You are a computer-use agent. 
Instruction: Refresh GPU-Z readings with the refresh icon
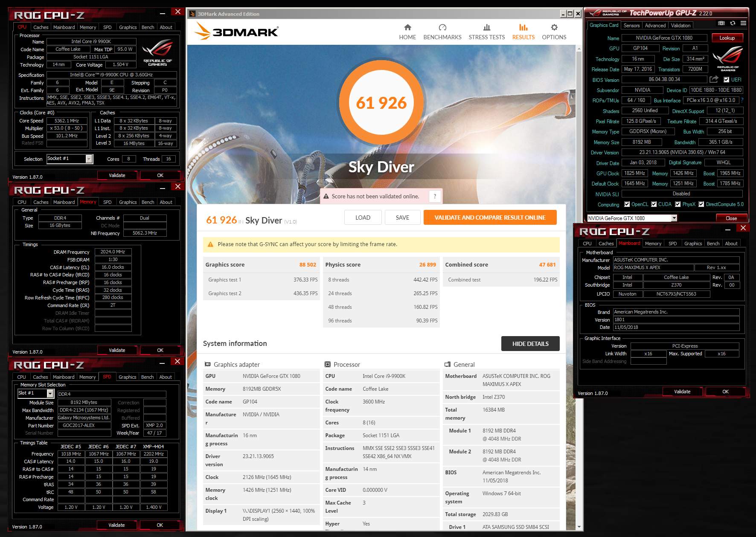coord(733,23)
